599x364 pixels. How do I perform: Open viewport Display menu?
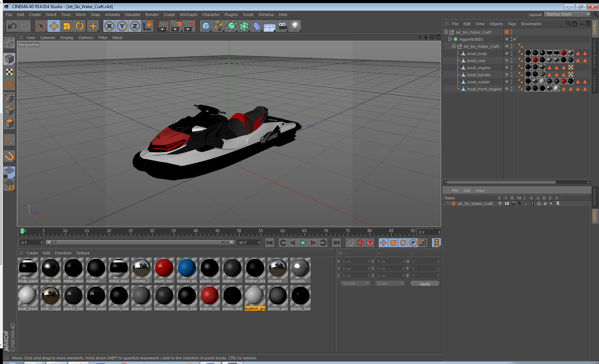tap(67, 38)
